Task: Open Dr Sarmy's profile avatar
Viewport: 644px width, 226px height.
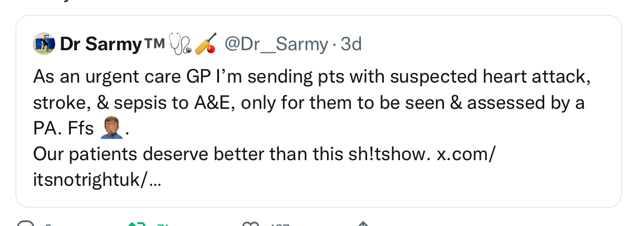Action: [44, 44]
